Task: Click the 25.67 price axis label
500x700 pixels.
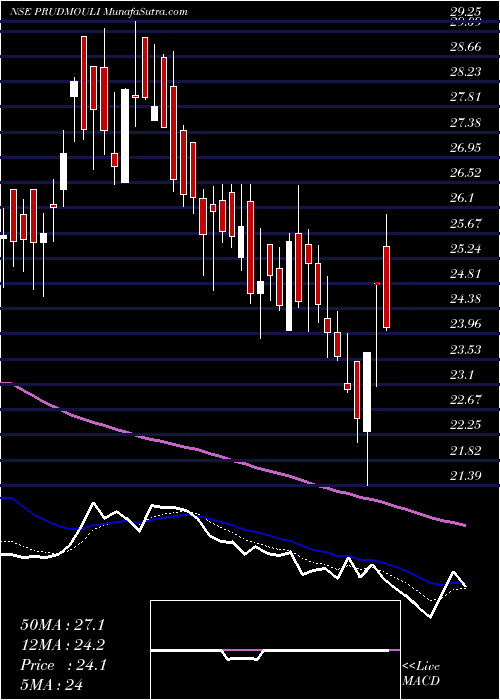Action: [x=466, y=223]
